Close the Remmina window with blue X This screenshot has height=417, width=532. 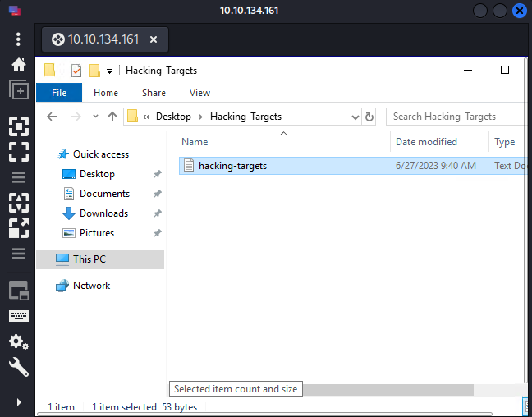tap(520, 11)
